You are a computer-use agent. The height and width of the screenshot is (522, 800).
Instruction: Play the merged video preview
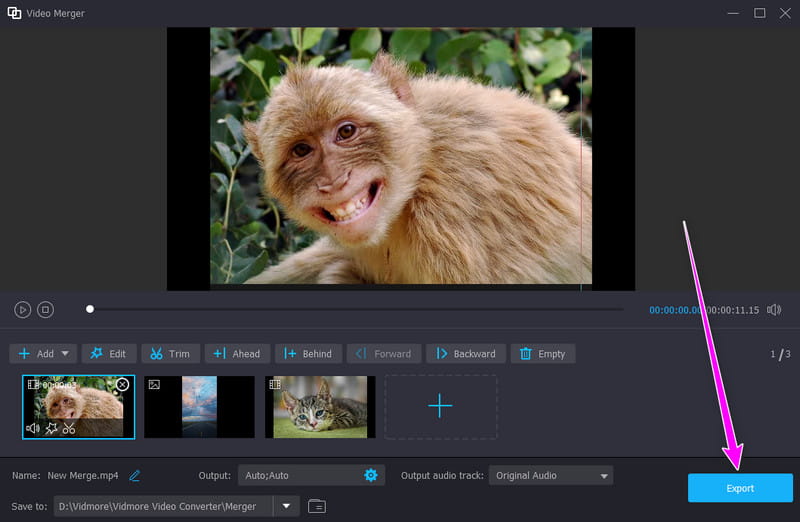click(22, 310)
